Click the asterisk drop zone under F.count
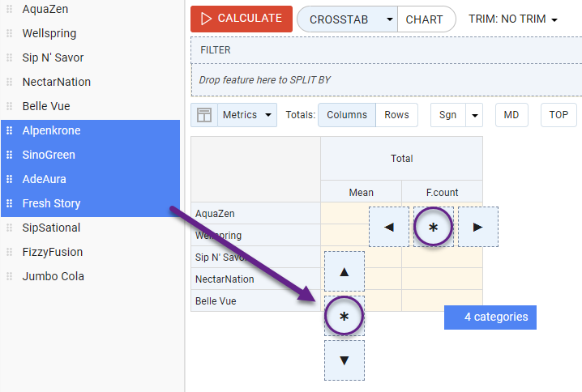582x392 pixels. [x=434, y=228]
